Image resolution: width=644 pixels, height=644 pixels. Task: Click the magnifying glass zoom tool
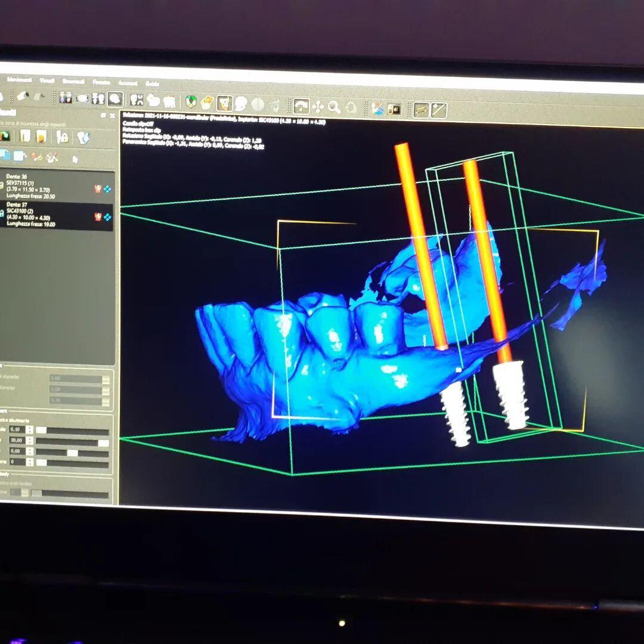click(x=335, y=107)
